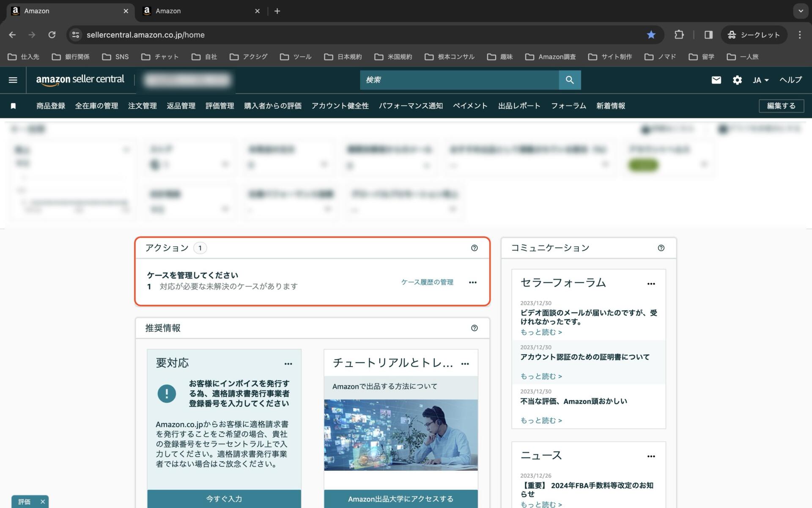Open 注文管理 in the navigation bar
812x508 pixels.
tap(143, 106)
